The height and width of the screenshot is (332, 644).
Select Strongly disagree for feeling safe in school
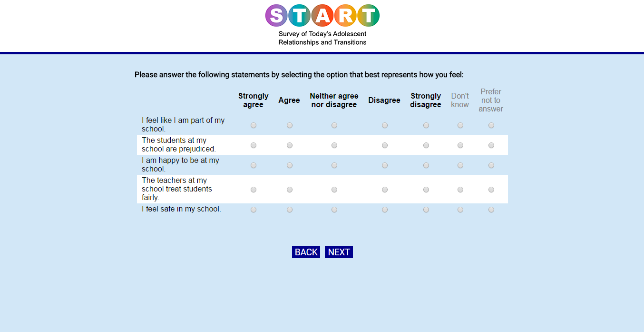(x=426, y=210)
